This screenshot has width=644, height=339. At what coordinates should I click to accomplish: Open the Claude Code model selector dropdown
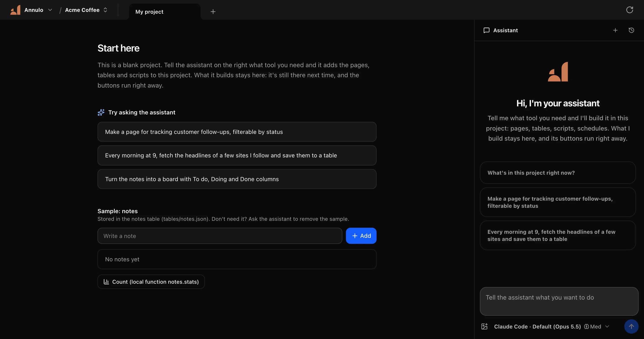click(551, 327)
